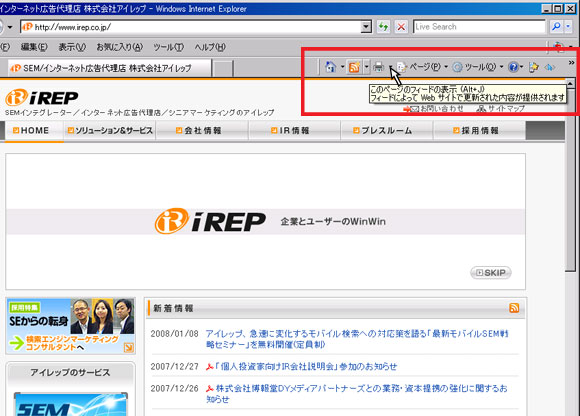Screen dimensions: 580x416
Task: Click the iREP logo in page header
Action: (x=42, y=98)
